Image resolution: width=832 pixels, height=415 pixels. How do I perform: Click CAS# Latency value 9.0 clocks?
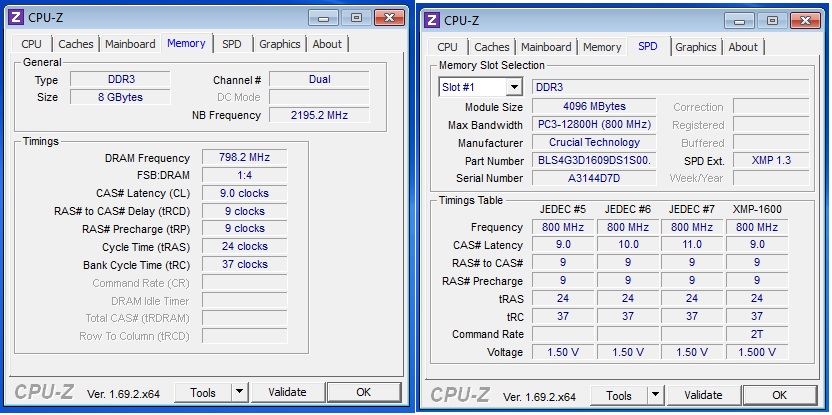245,193
